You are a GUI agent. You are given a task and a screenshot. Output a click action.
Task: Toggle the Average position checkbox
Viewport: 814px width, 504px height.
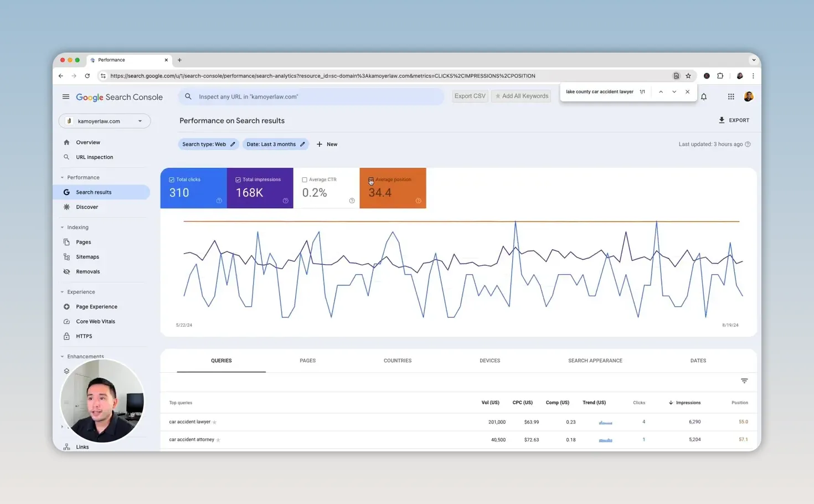(x=371, y=180)
